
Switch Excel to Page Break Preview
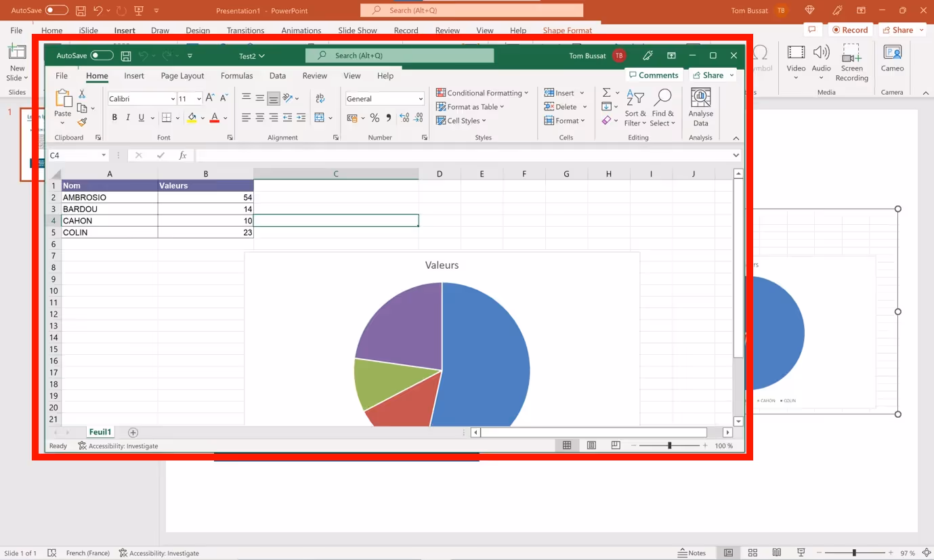616,446
